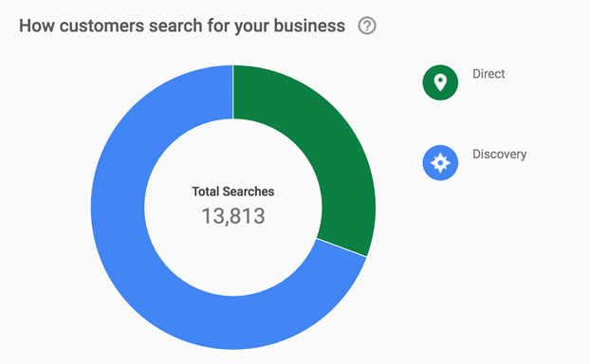Click the blue Discovery compass icon
590x364 pixels.
pos(440,163)
